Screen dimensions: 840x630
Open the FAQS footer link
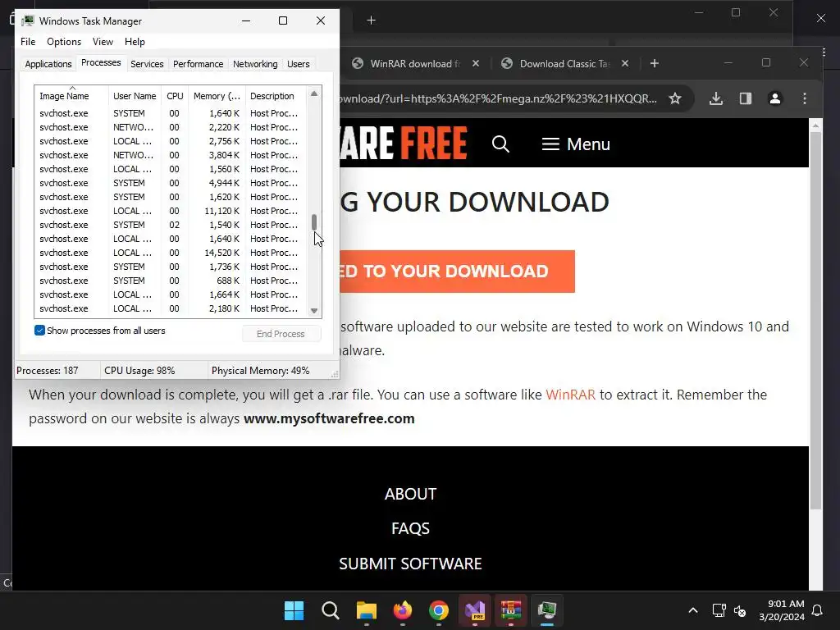[x=410, y=529]
